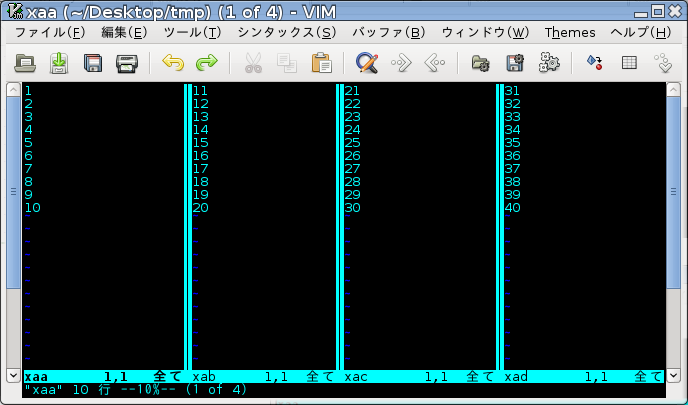
Task: Click line '11' in the xab pane
Action: [x=201, y=91]
